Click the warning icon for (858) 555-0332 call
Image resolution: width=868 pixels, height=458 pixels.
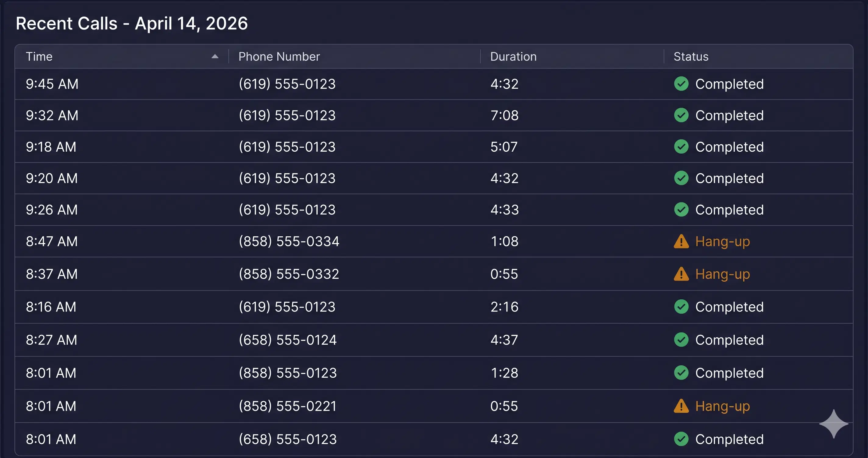tap(681, 274)
